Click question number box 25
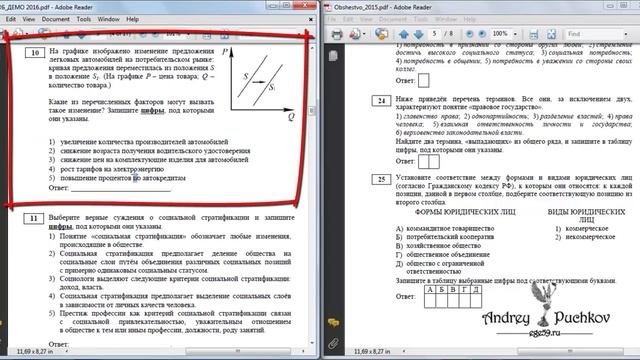 (x=381, y=179)
